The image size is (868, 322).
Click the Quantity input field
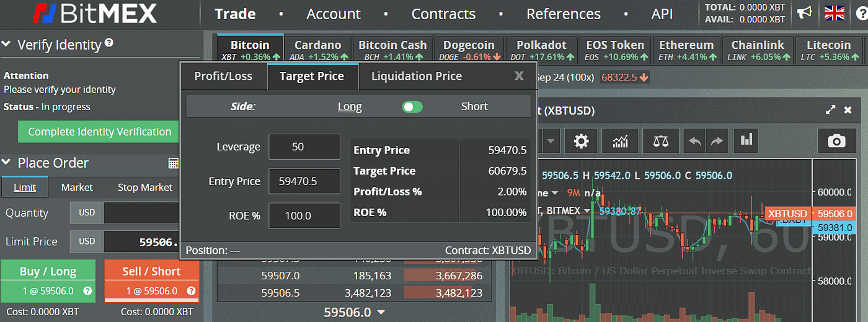(143, 212)
